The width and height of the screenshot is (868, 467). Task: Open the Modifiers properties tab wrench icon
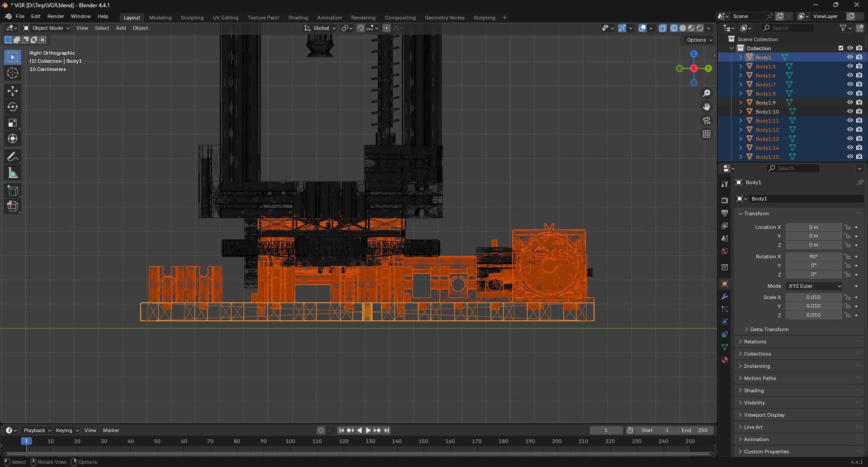(x=725, y=297)
